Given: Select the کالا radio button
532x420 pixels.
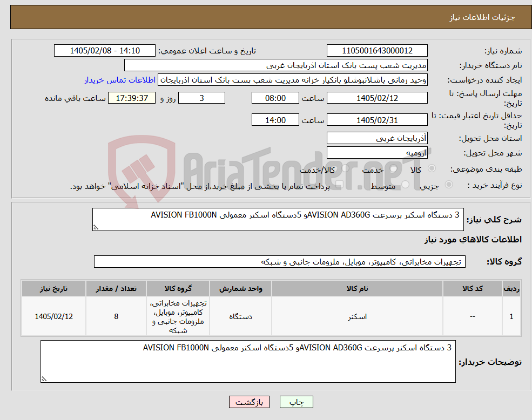Looking at the screenshot, I should [x=432, y=168].
